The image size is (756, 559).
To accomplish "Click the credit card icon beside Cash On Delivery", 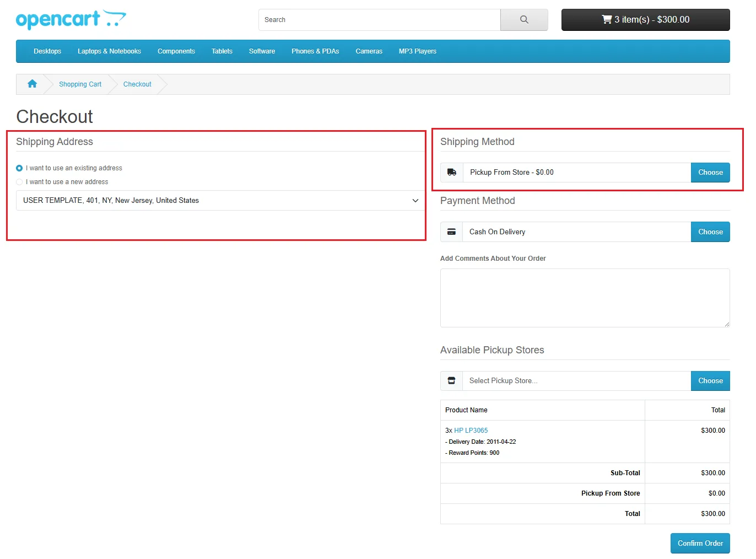I will (451, 232).
